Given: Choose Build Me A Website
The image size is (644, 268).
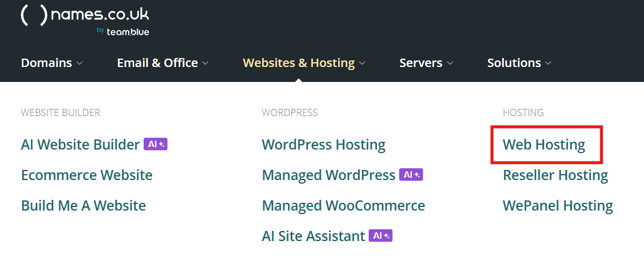Looking at the screenshot, I should coord(83,206).
